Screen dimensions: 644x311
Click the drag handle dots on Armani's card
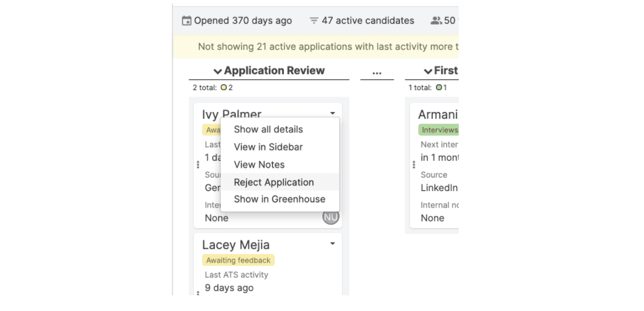coord(414,165)
